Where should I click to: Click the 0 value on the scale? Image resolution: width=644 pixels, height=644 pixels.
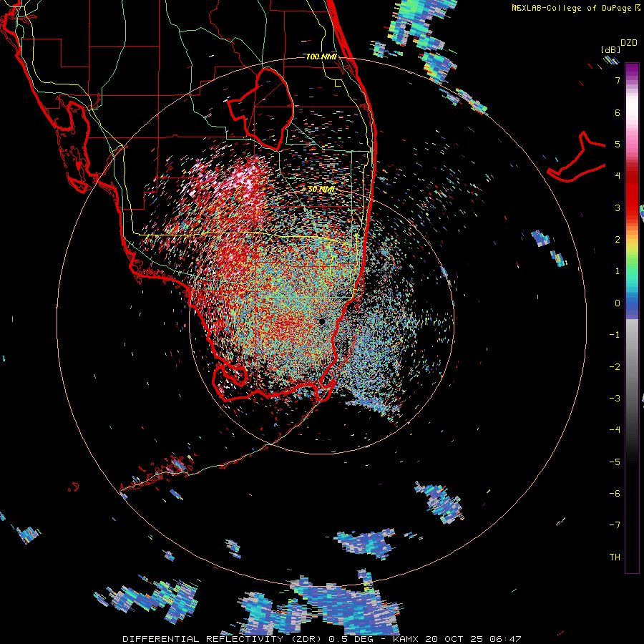click(x=618, y=303)
